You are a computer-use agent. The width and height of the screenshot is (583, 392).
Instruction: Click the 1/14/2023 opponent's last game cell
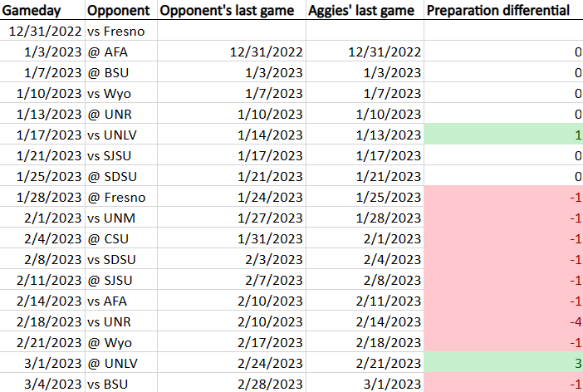click(x=231, y=135)
